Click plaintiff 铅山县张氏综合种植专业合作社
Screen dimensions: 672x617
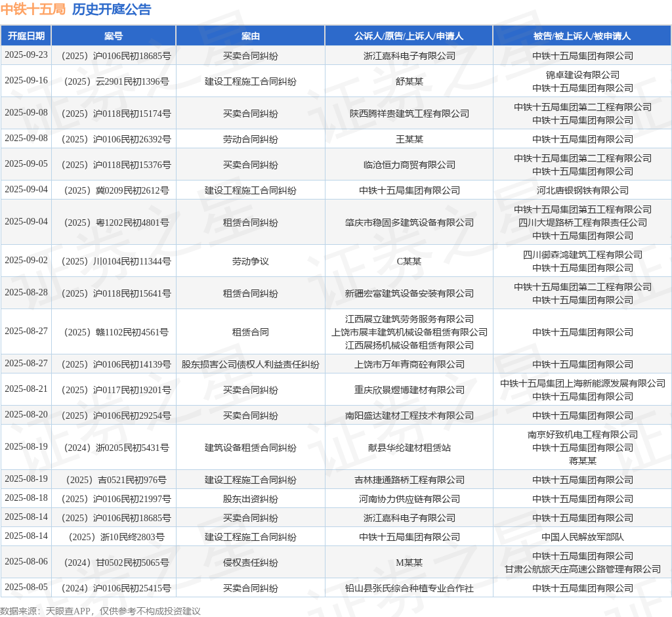coord(409,588)
